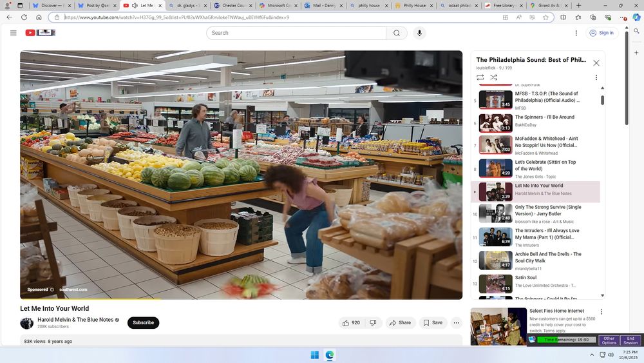This screenshot has width=644, height=363.
Task: View site information lock icon
Action: point(57,17)
